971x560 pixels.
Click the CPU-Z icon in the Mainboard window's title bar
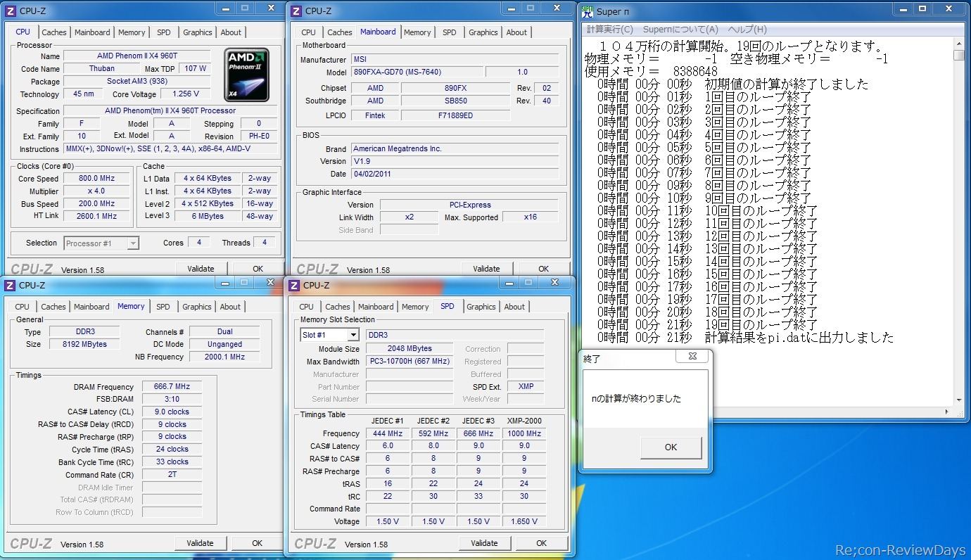point(296,11)
